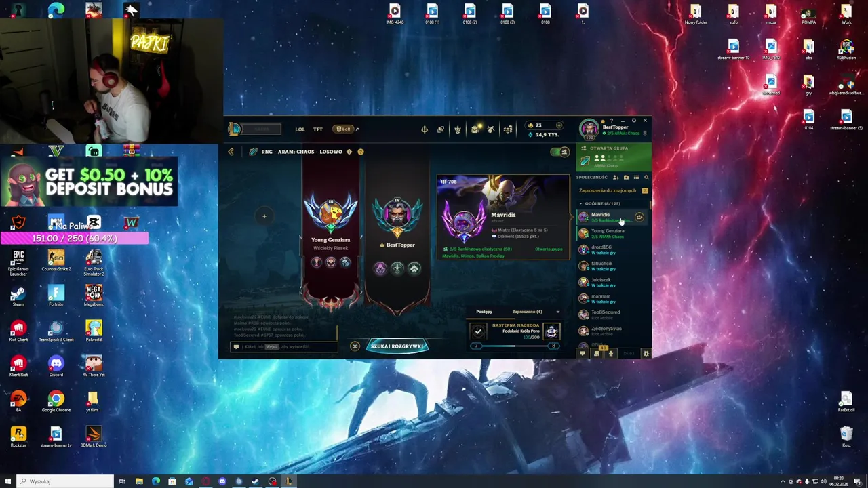Click the League logo in the client header
Viewport: 868px width, 488px height.
point(235,129)
